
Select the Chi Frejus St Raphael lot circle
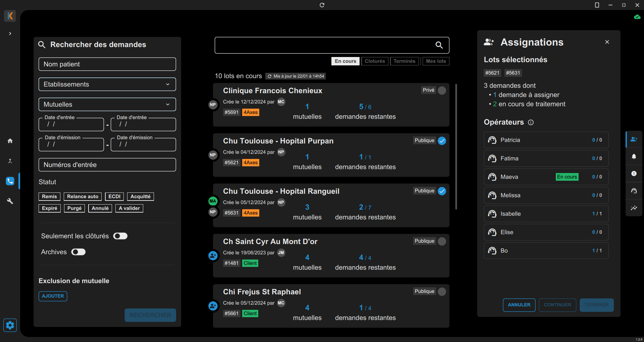point(442,292)
